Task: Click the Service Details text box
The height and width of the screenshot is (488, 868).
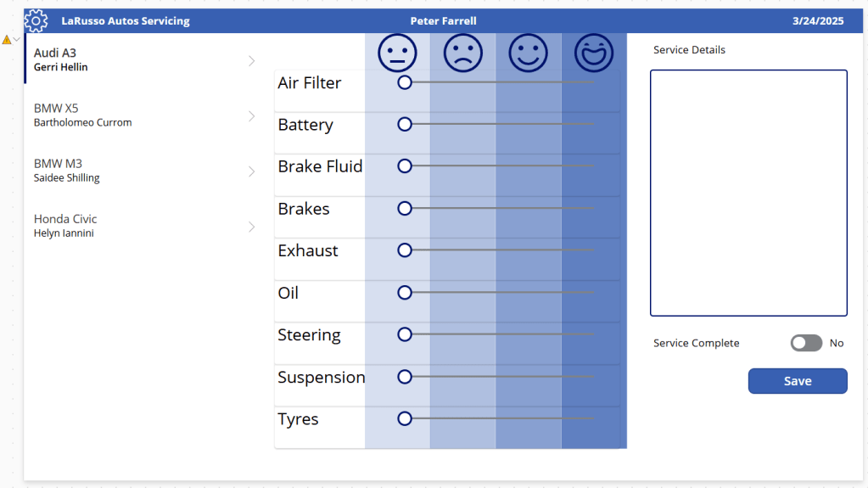Action: point(748,193)
